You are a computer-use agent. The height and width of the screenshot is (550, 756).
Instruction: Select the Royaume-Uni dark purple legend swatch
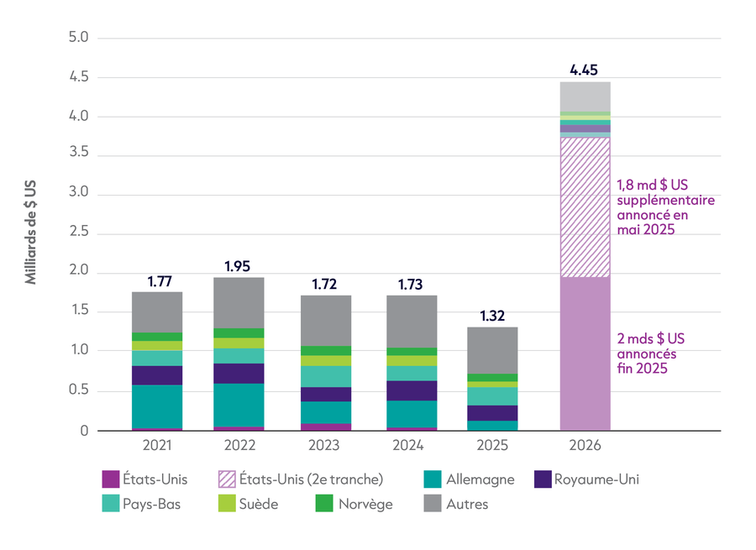(x=543, y=479)
